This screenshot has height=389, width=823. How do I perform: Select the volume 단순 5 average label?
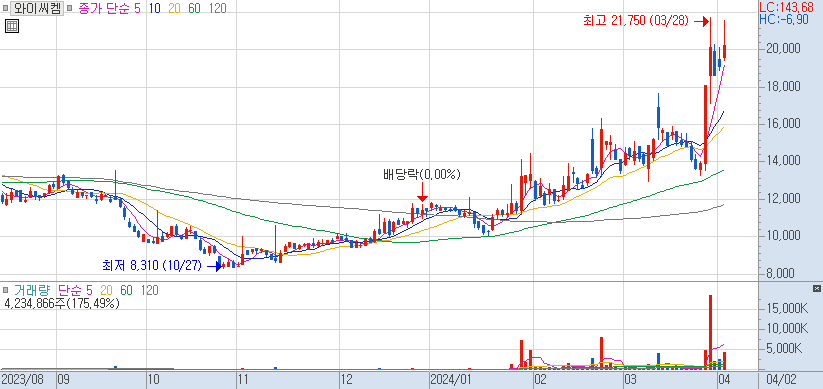point(76,290)
